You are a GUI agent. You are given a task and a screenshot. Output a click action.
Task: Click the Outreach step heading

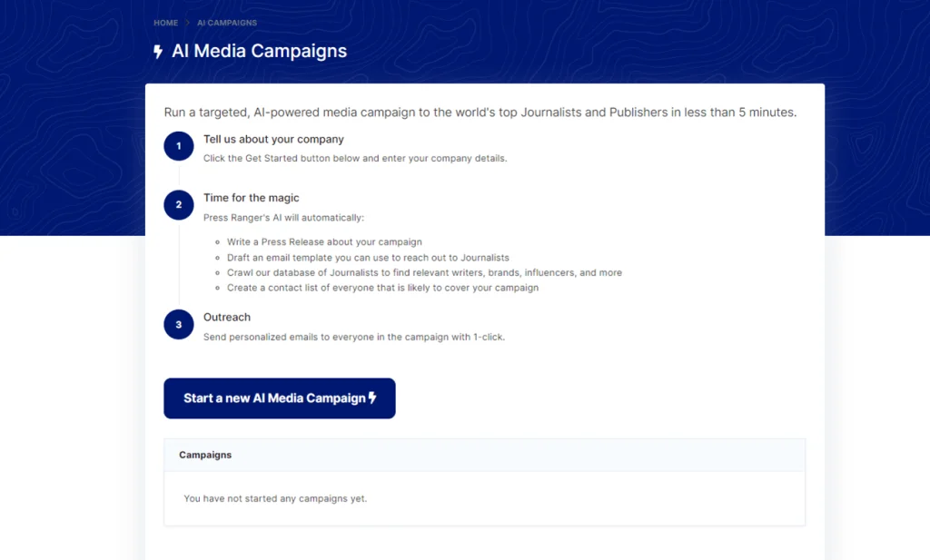(x=227, y=318)
